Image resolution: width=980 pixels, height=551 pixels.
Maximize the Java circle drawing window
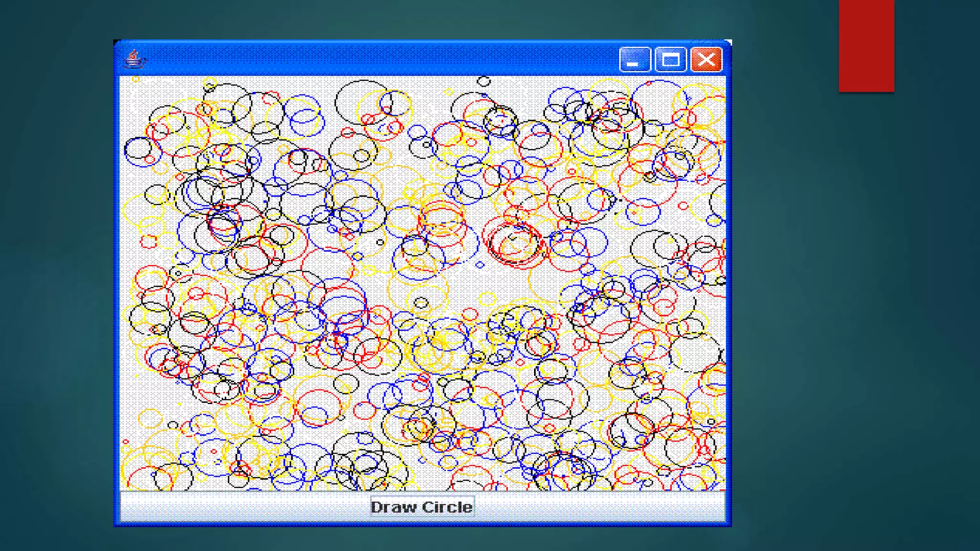click(x=670, y=60)
